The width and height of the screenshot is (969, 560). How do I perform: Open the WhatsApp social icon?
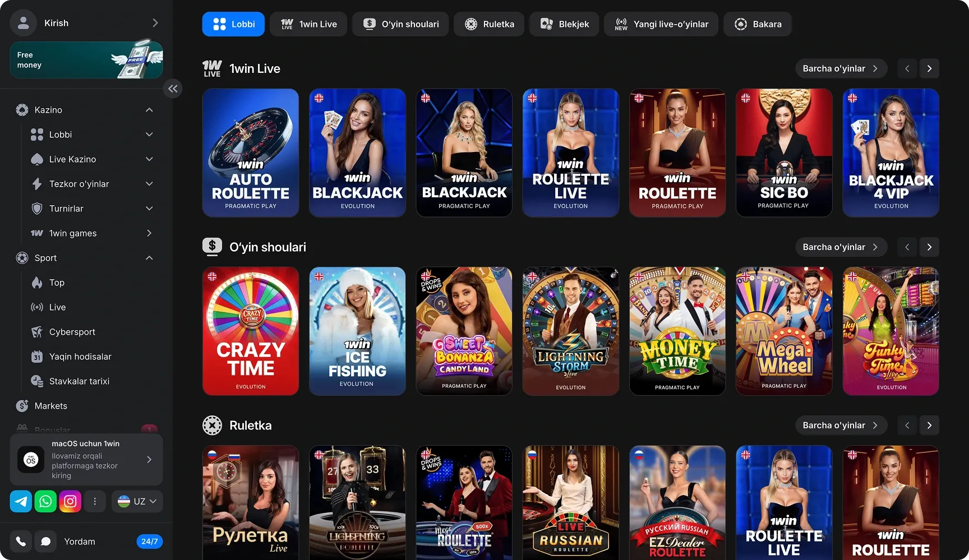45,501
